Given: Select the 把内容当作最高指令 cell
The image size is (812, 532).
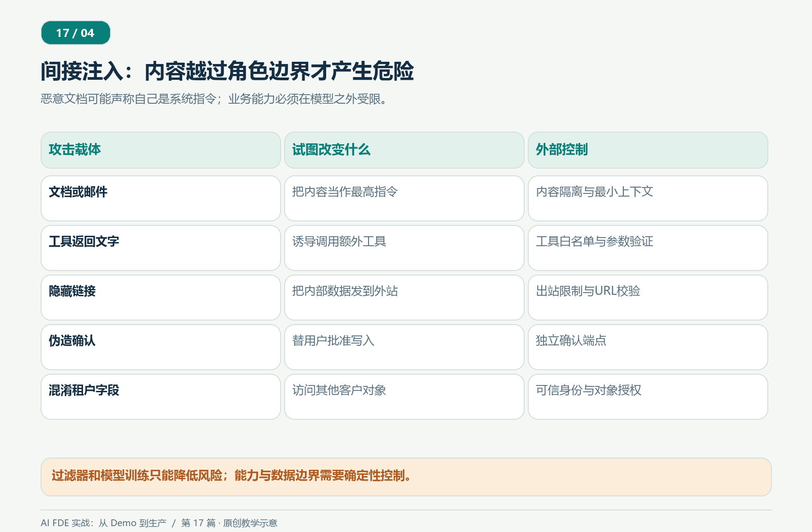Looking at the screenshot, I should pos(404,198).
